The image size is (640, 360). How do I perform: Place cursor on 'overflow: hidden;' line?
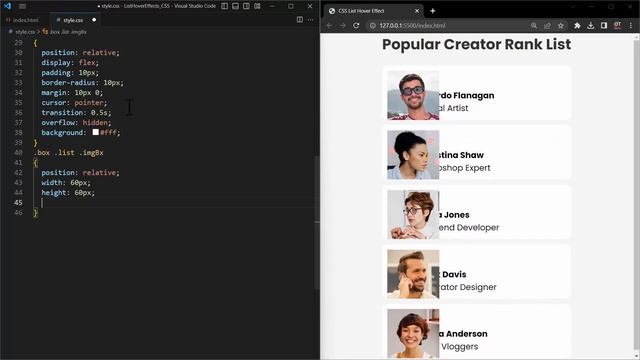76,122
